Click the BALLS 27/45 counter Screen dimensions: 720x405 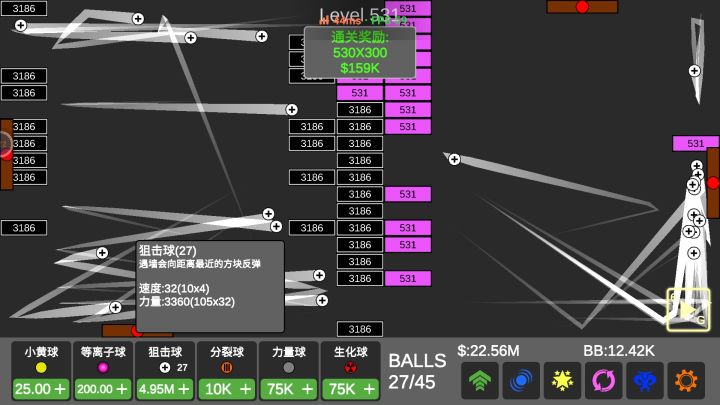(x=417, y=371)
